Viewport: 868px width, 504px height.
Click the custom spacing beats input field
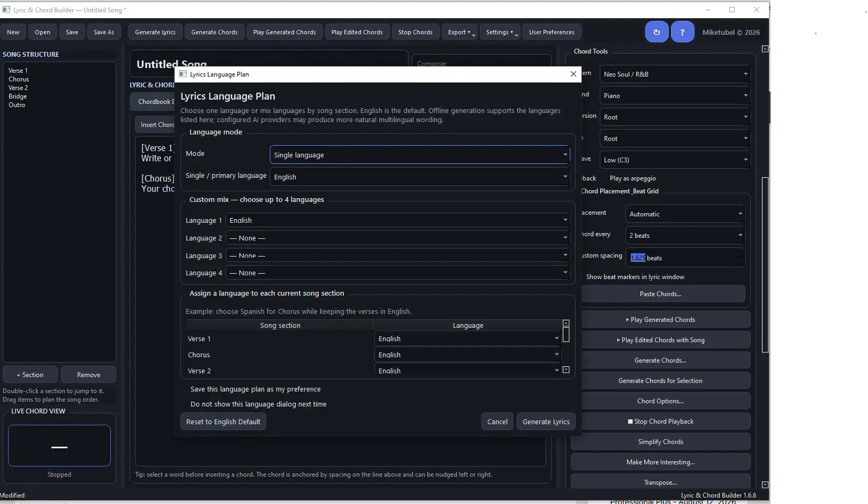(685, 258)
